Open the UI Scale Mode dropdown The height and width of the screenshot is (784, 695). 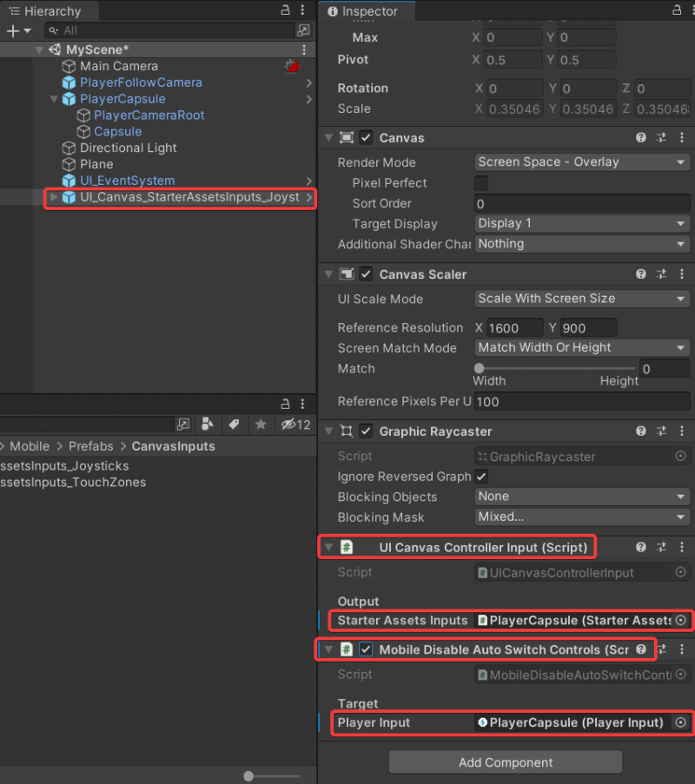(x=581, y=299)
